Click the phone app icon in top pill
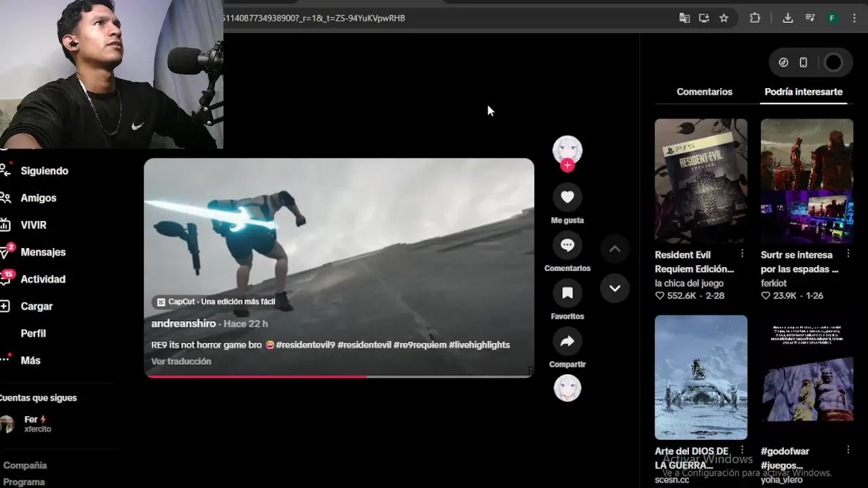868x488 pixels. click(x=803, y=62)
